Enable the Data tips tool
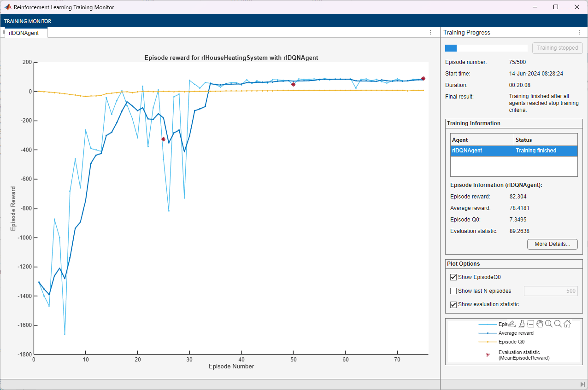The width and height of the screenshot is (588, 390). pos(530,324)
